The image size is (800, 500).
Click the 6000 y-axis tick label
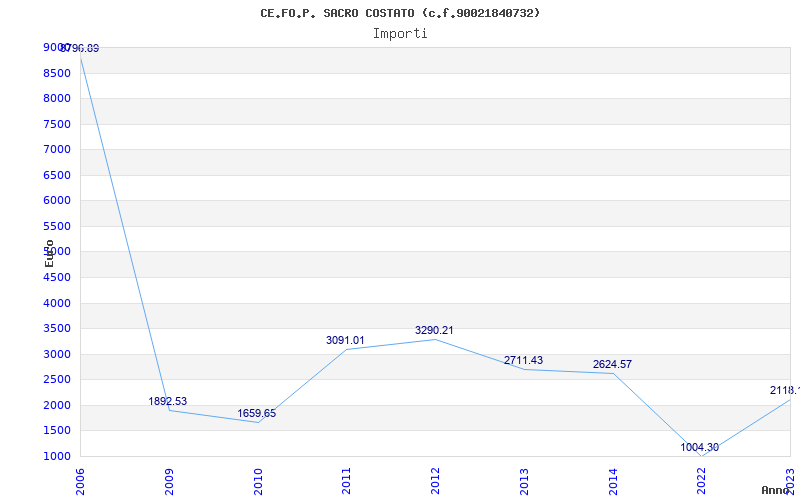[x=57, y=201]
